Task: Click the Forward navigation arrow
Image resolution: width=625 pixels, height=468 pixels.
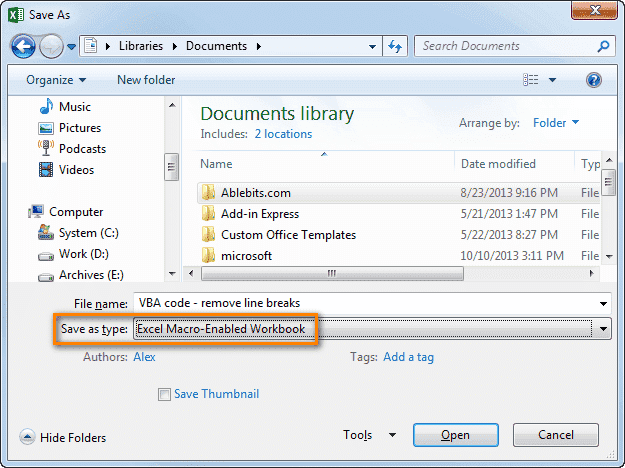Action: click(x=51, y=47)
